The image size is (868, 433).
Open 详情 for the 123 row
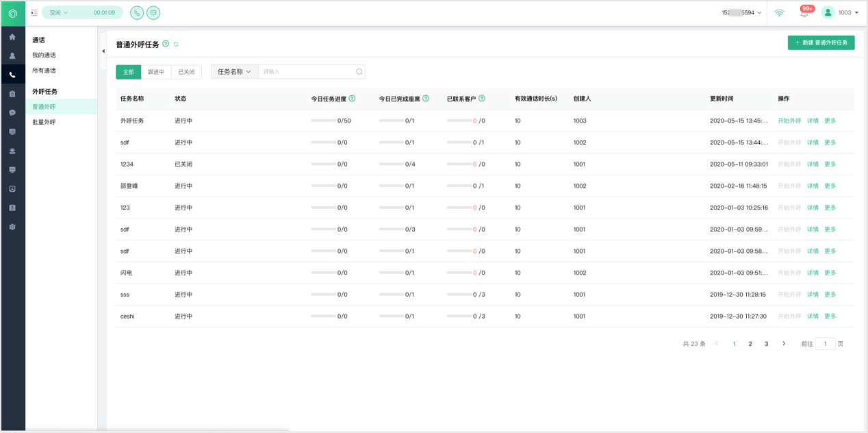[x=813, y=208]
